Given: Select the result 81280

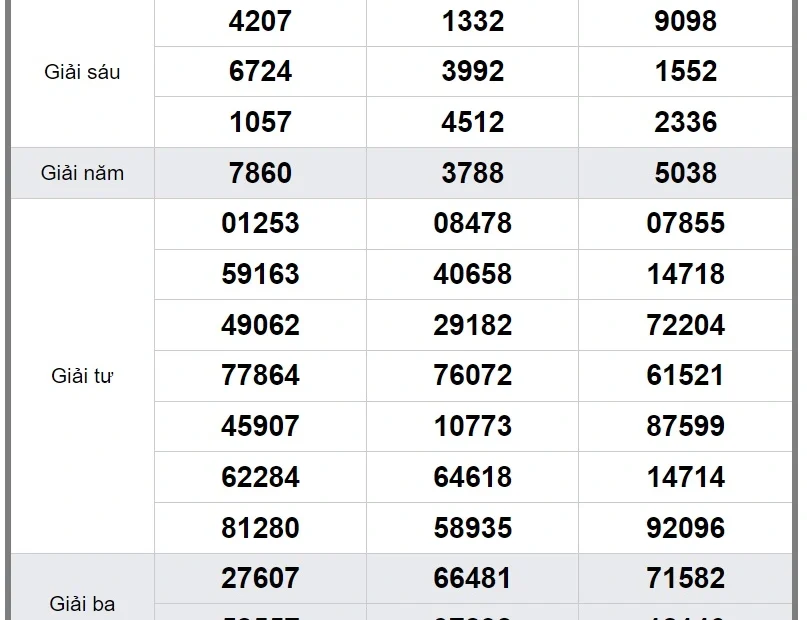Looking at the screenshot, I should pos(260,528).
